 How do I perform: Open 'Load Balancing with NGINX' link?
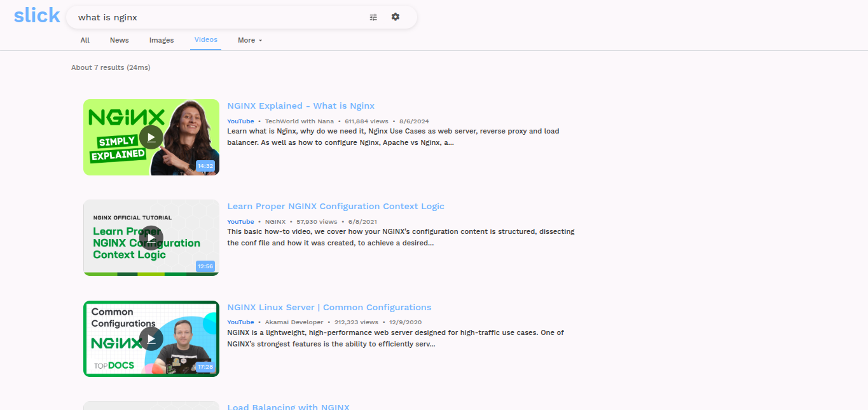288,406
